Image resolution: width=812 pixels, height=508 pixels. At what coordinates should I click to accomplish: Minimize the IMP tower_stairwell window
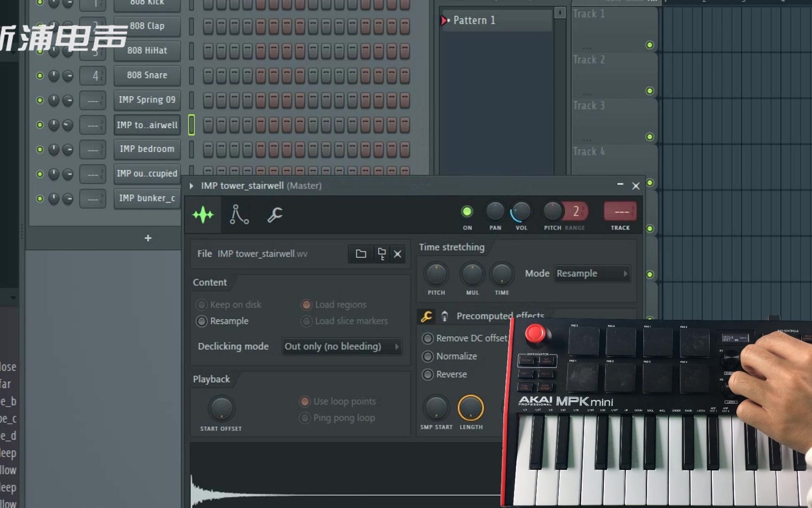click(x=620, y=185)
